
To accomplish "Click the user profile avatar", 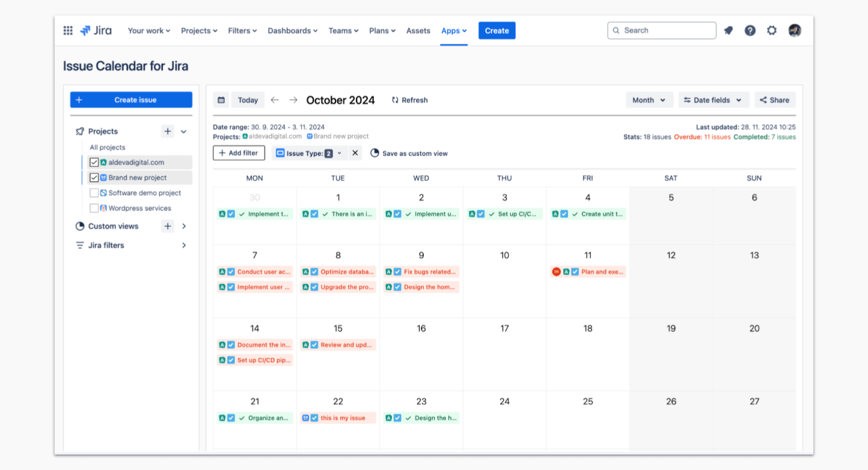I will click(794, 30).
